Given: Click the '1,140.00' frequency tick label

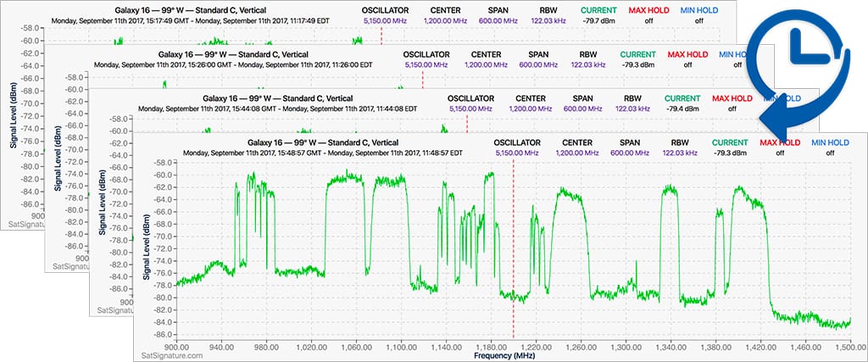Looking at the screenshot, I should click(446, 347).
